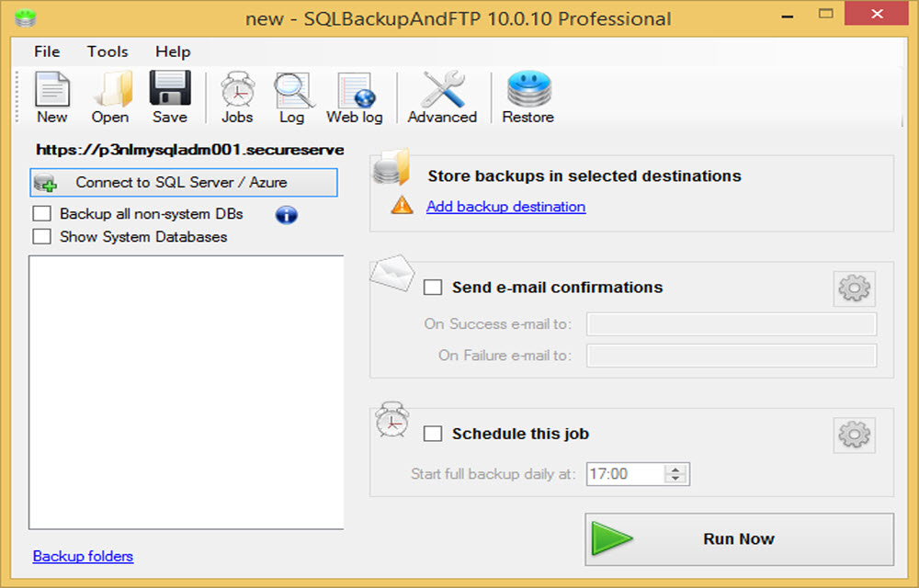Enable Send e-mail confirmations checkbox

(433, 288)
